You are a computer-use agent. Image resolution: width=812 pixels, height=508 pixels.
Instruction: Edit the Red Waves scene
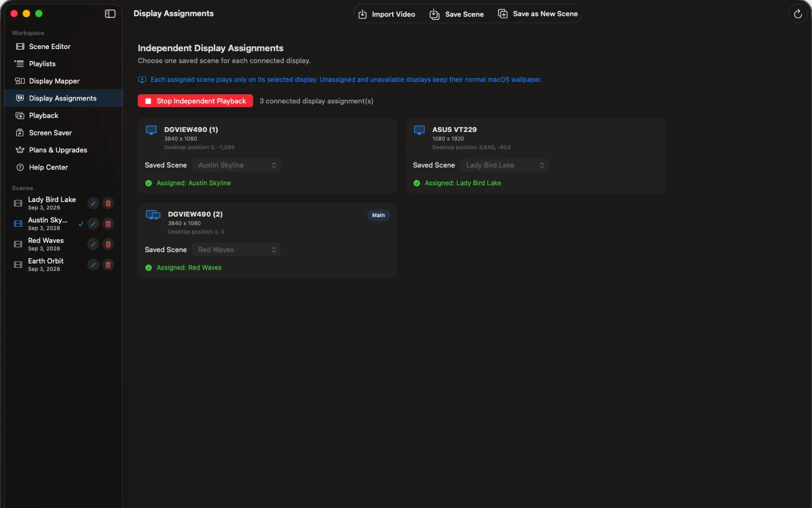click(93, 244)
